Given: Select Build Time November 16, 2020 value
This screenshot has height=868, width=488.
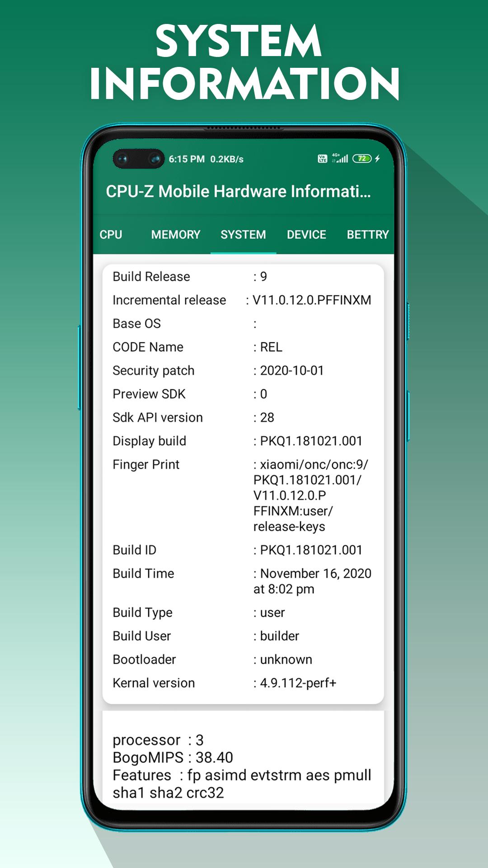Looking at the screenshot, I should tap(312, 581).
